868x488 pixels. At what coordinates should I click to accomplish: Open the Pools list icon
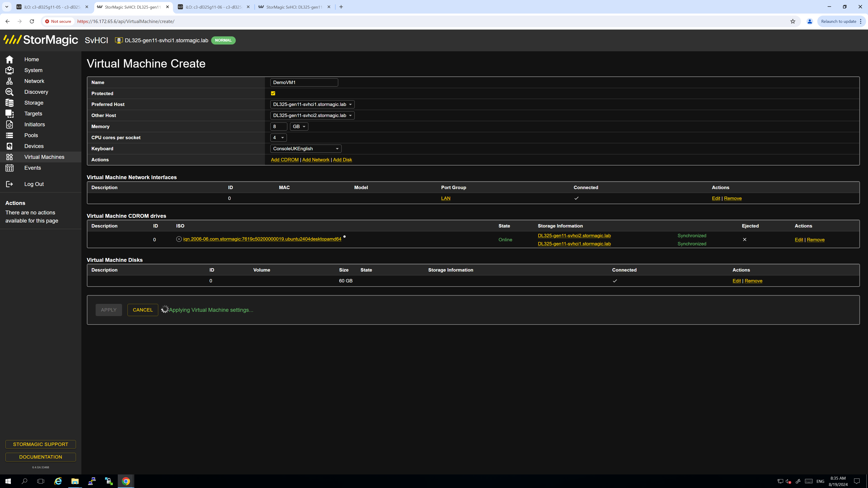pos(9,135)
